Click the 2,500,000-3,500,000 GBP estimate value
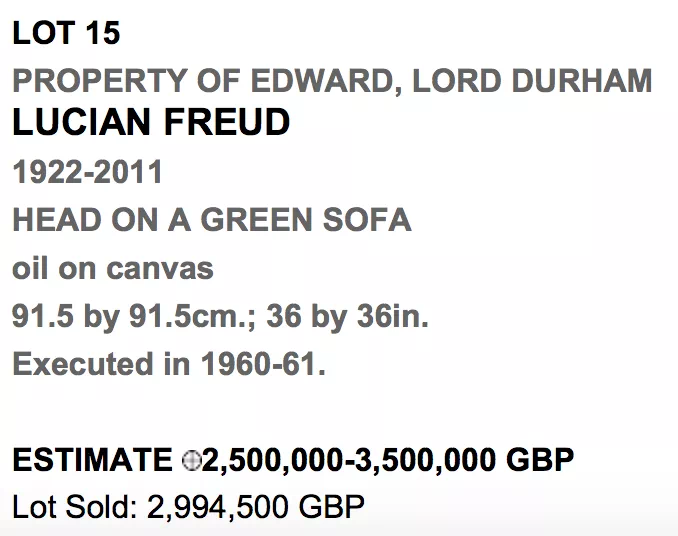This screenshot has height=536, width=678. click(388, 460)
